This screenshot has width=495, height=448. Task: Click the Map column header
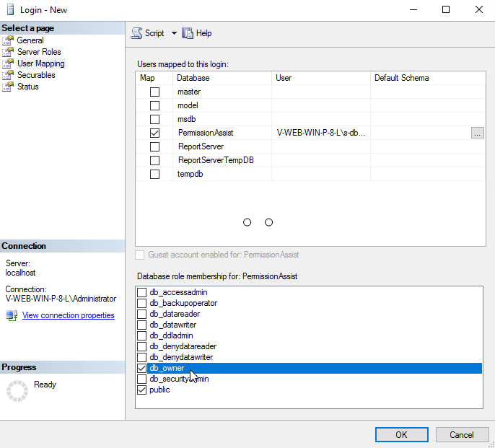154,78
